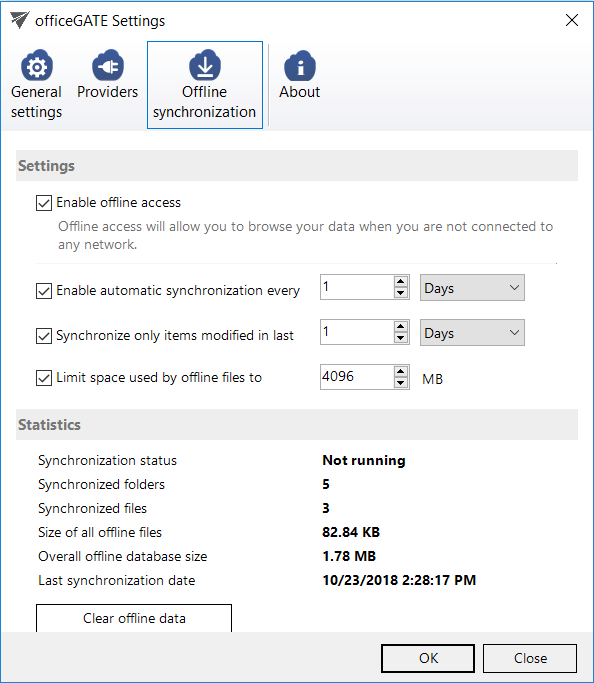
Task: Toggle Synchronize only items modified in last
Action: point(44,336)
